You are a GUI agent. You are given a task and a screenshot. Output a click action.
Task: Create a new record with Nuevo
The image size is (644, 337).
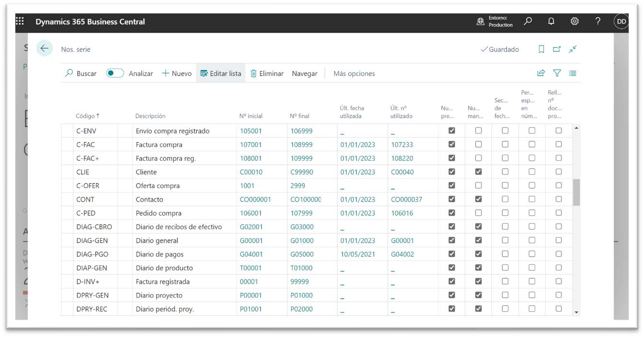click(x=176, y=73)
